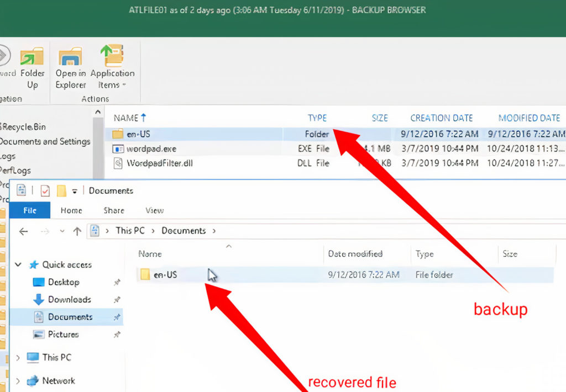
Task: Click the back navigation arrow
Action: [23, 231]
